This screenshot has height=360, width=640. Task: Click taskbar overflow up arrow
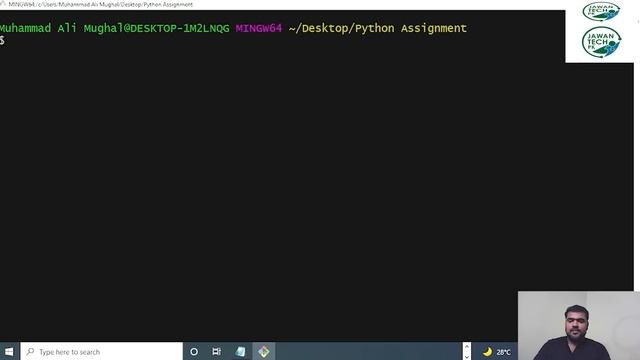click(467, 347)
